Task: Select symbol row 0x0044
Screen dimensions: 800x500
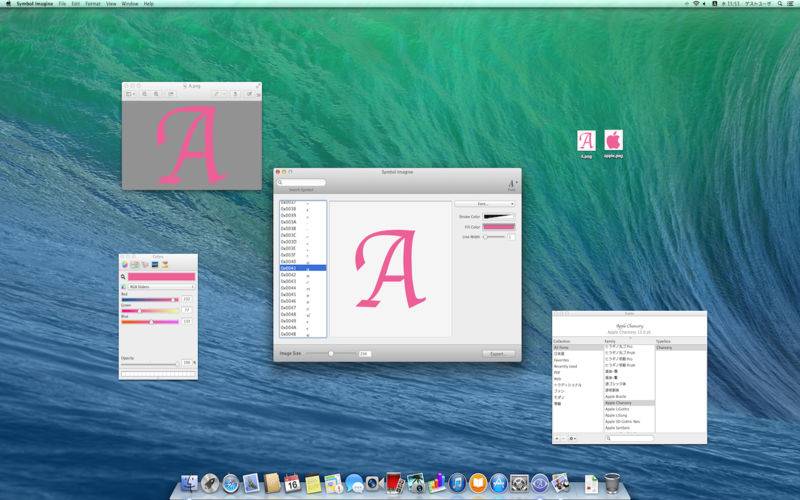Action: point(303,288)
